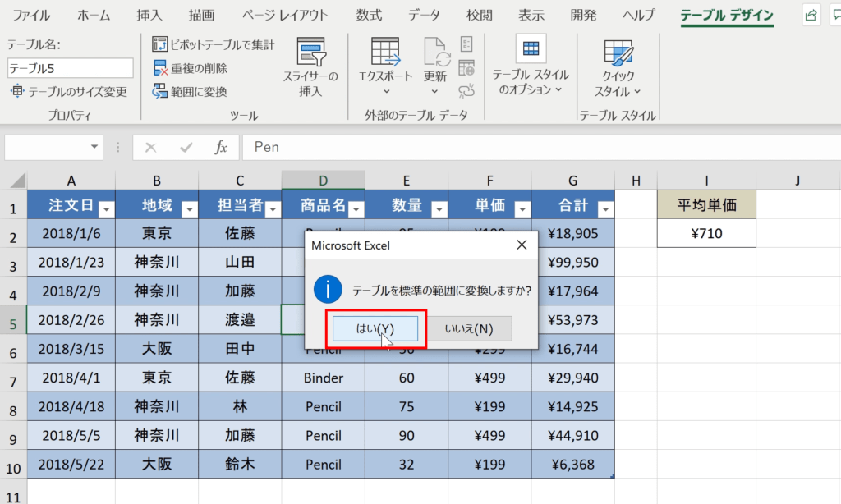The height and width of the screenshot is (504, 841).
Task: Open the データ ribbon tab
Action: tap(424, 14)
